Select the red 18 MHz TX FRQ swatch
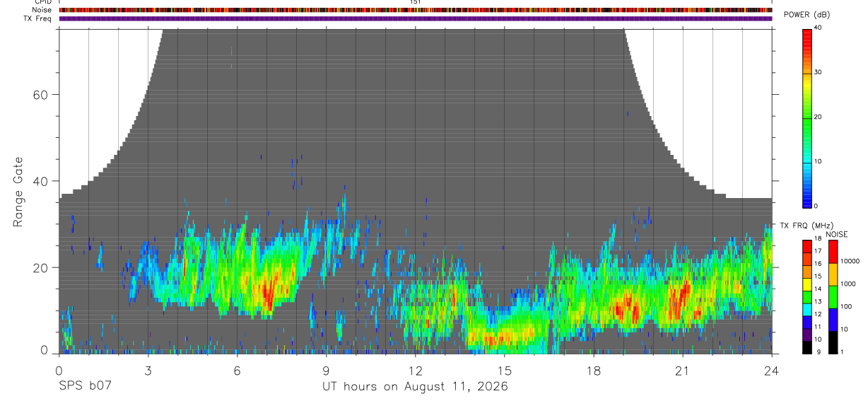Viewport: 868px width, 401px height. point(807,245)
